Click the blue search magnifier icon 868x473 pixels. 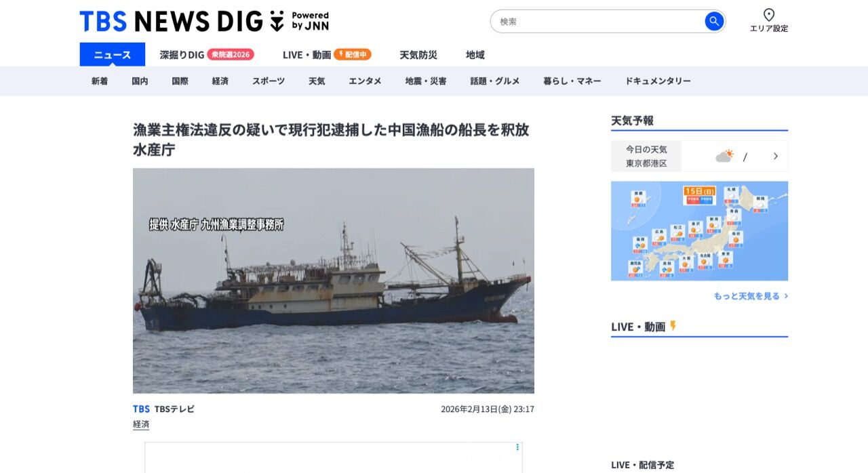(714, 21)
